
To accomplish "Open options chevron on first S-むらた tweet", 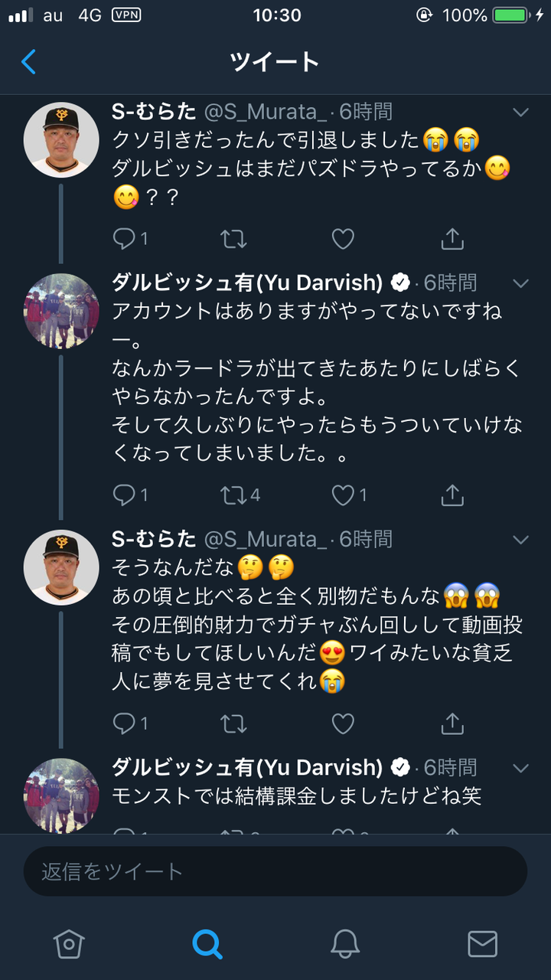I will tap(520, 113).
